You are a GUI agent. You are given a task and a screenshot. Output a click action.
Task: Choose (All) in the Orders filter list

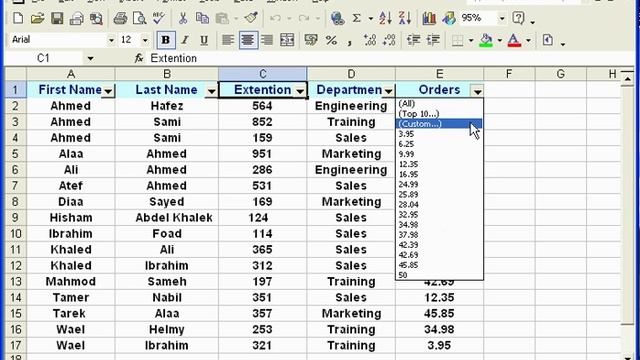(x=439, y=104)
